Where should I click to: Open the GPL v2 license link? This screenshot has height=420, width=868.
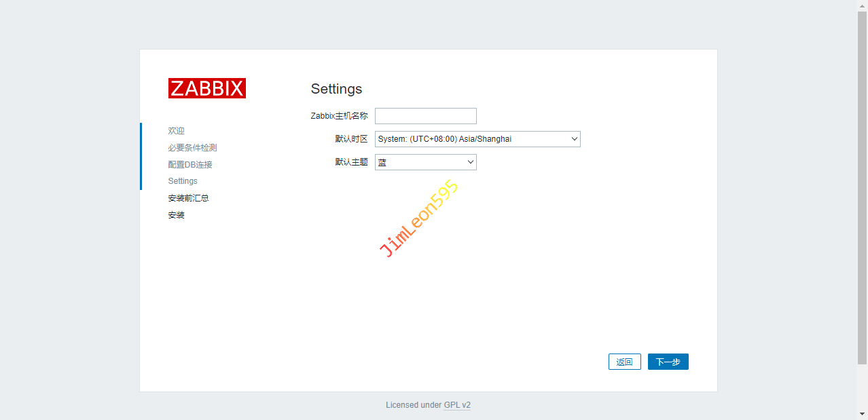(457, 405)
